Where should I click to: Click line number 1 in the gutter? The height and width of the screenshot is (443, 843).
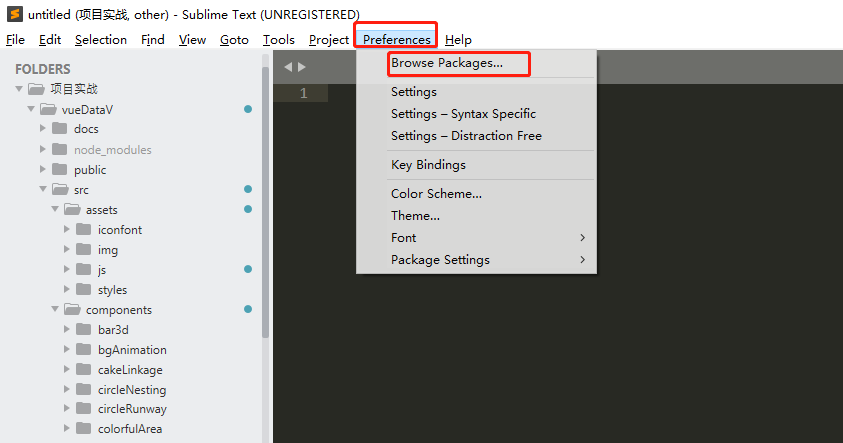[304, 93]
